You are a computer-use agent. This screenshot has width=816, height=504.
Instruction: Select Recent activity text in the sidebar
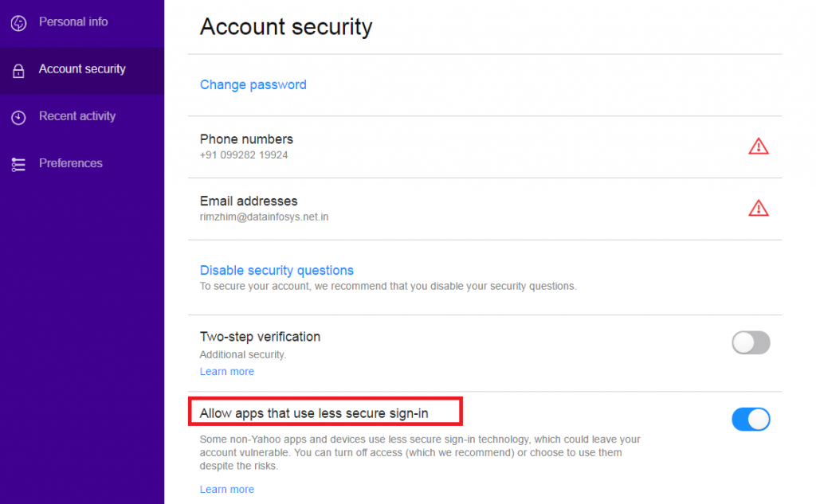[x=77, y=116]
